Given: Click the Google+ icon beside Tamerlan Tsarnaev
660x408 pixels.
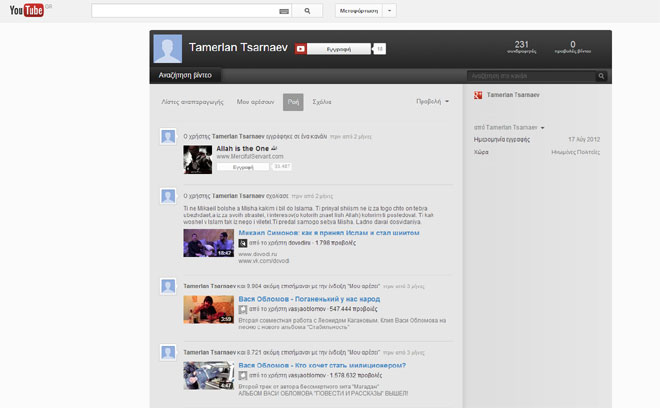Looking at the screenshot, I should 479,95.
